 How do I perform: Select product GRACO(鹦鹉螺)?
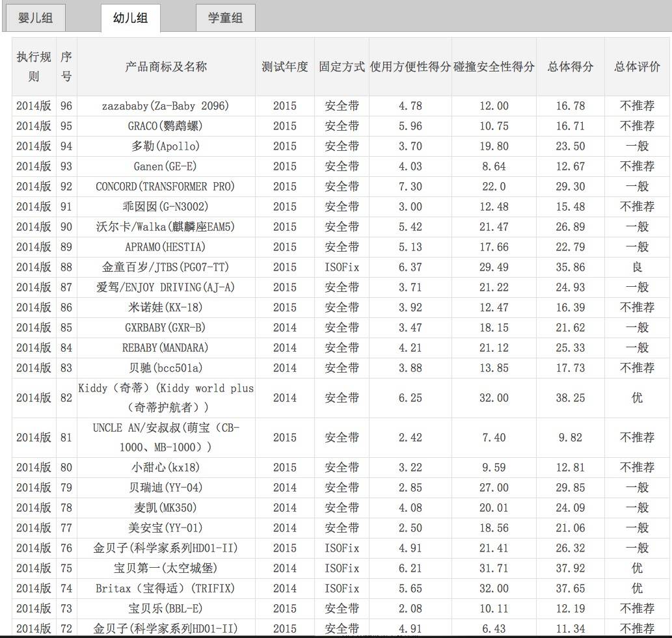[166, 126]
